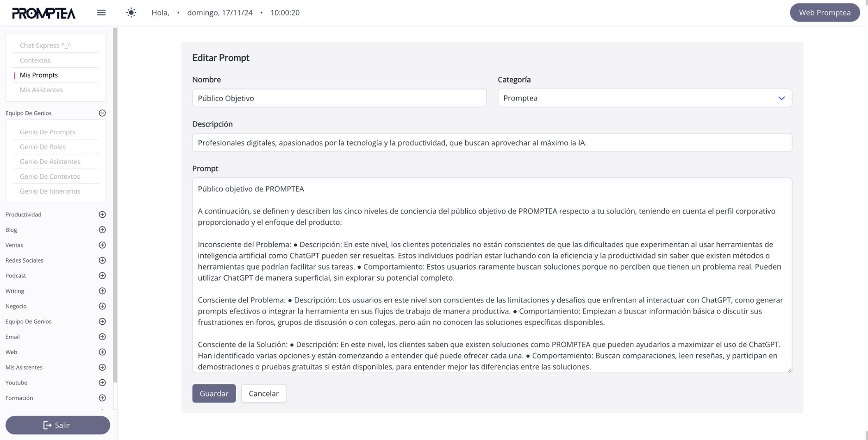Collapse the top Equipo De Genios section
The image size is (868, 440).
tap(102, 113)
